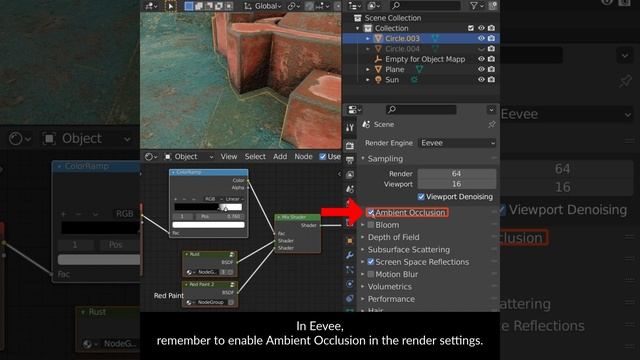This screenshot has width=640, height=360.
Task: Click the outliner search field
Action: 425,6
